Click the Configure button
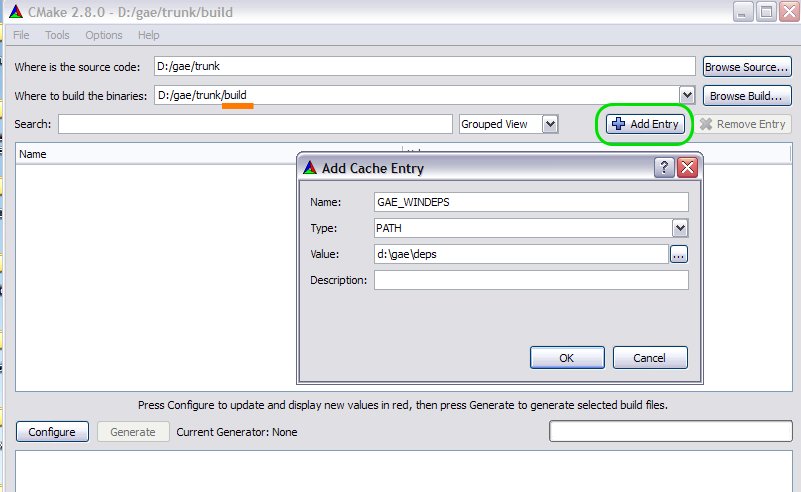801x492 pixels. tap(52, 432)
